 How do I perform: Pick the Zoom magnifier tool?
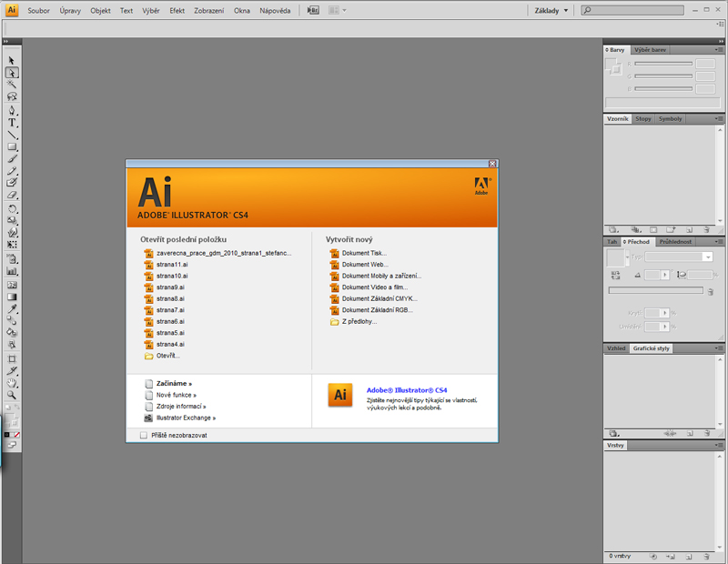click(x=13, y=396)
